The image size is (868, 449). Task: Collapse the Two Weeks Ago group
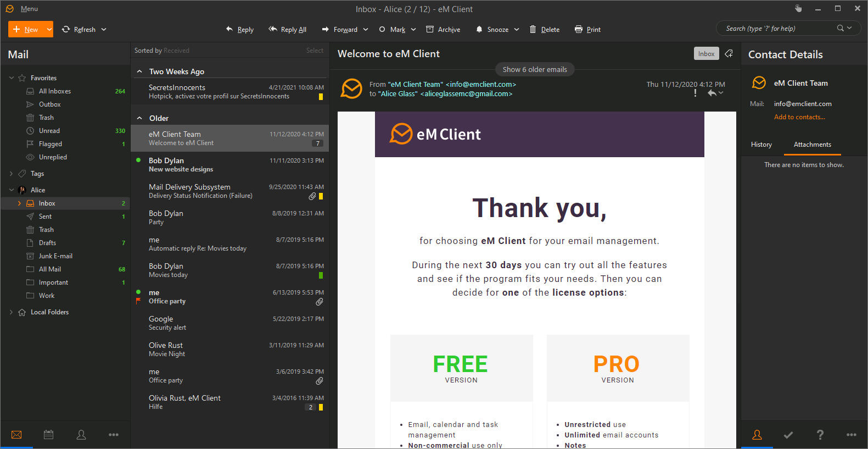click(139, 71)
